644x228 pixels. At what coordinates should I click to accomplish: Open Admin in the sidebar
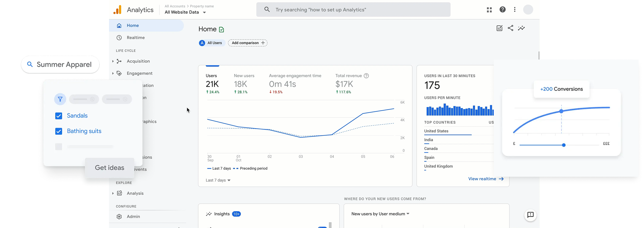pyautogui.click(x=133, y=217)
